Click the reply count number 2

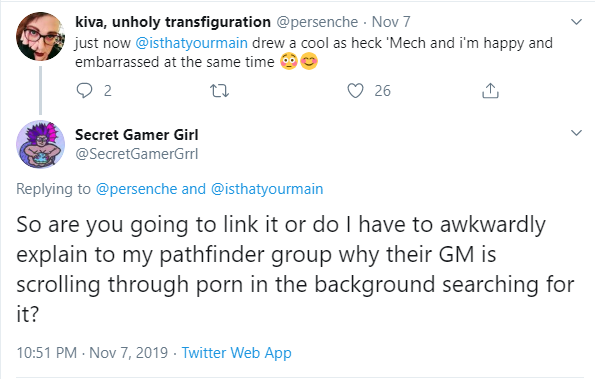pyautogui.click(x=108, y=91)
